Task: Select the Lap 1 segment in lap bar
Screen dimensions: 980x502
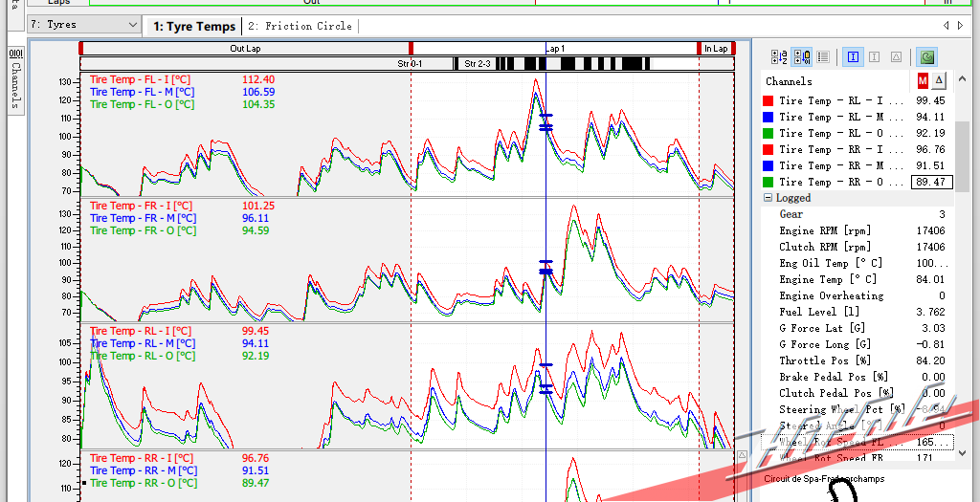Action: [x=555, y=48]
